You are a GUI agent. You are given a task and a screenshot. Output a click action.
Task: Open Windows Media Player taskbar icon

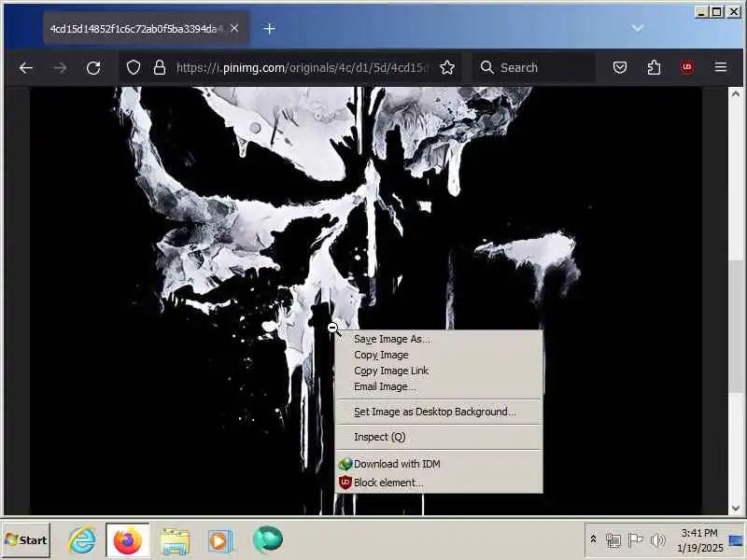pyautogui.click(x=220, y=541)
